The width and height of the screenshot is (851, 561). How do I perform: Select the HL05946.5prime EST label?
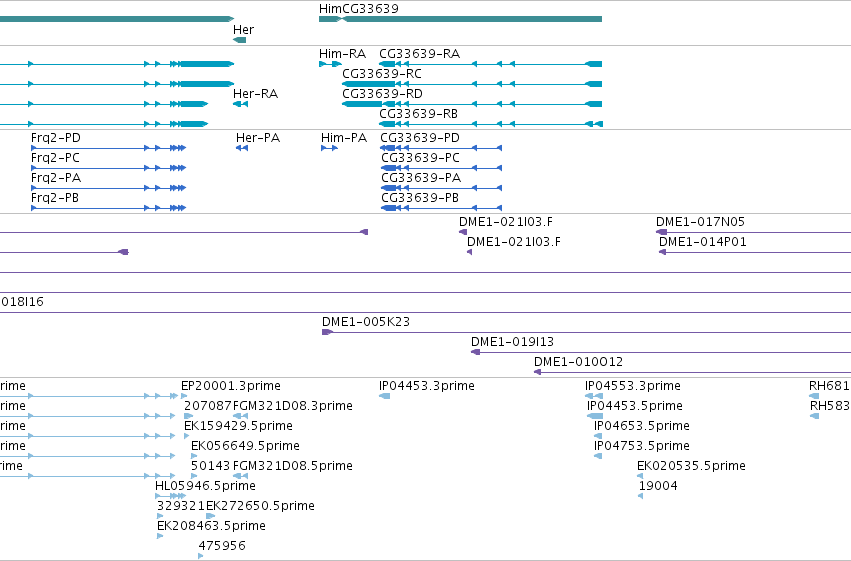coord(205,486)
